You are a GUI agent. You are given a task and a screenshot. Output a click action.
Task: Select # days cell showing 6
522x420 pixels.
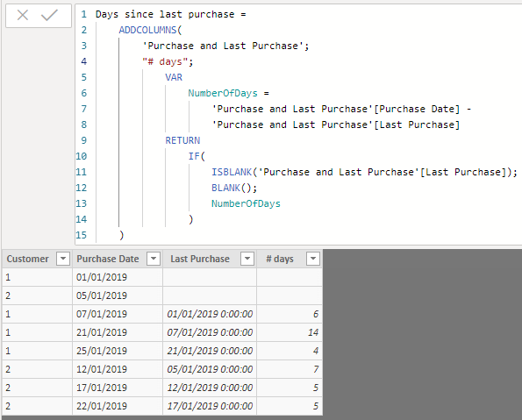pos(290,314)
